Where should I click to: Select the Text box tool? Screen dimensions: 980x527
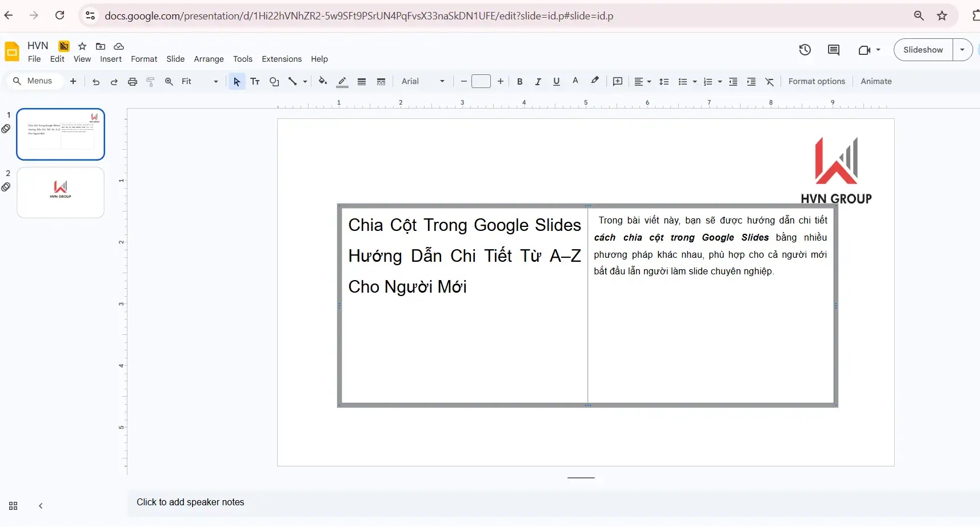click(x=255, y=81)
